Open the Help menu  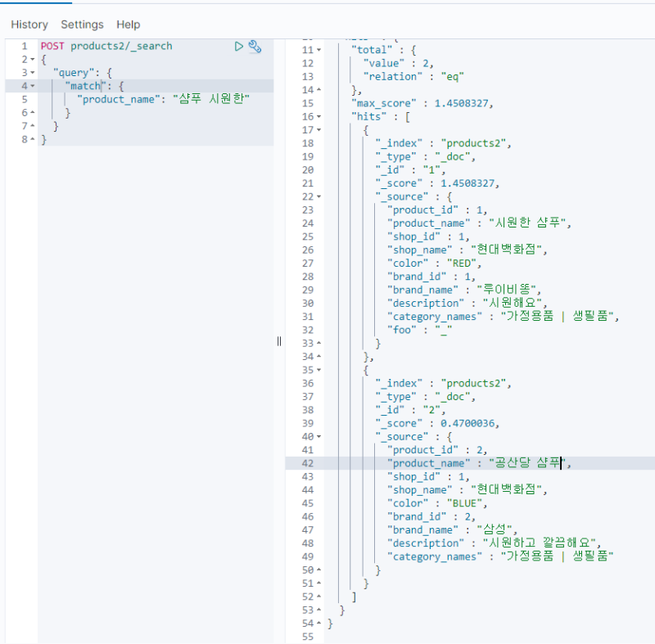[128, 25]
